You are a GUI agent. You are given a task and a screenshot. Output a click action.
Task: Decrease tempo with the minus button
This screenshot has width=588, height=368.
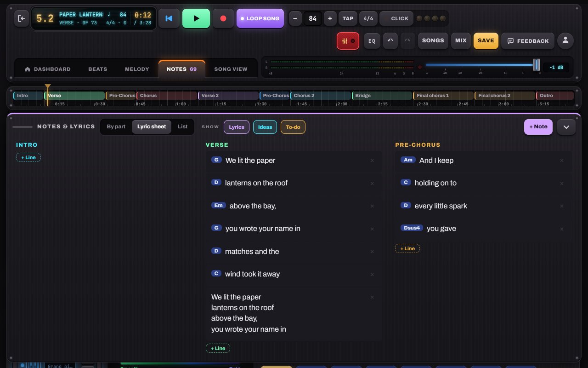[295, 18]
